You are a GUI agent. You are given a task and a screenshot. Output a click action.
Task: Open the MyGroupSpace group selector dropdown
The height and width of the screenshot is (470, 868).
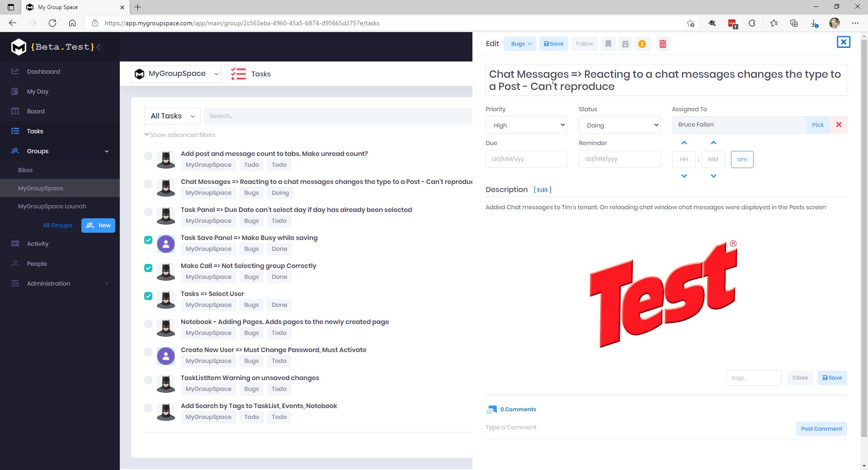point(176,74)
